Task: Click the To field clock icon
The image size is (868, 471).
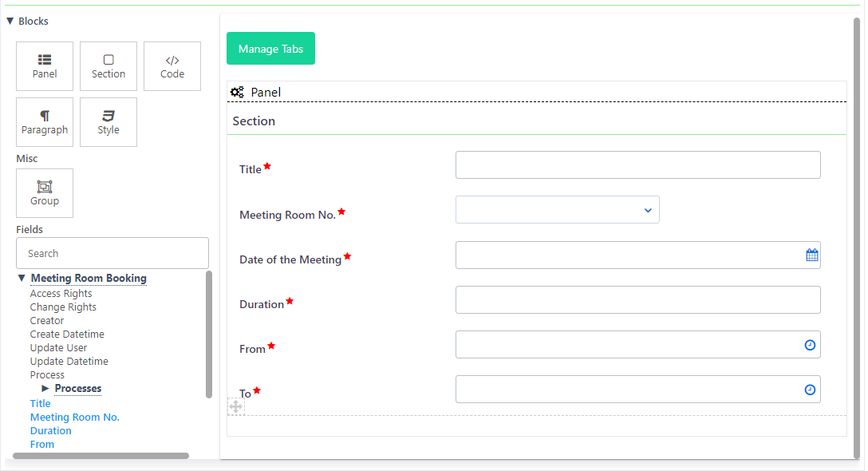Action: [810, 390]
